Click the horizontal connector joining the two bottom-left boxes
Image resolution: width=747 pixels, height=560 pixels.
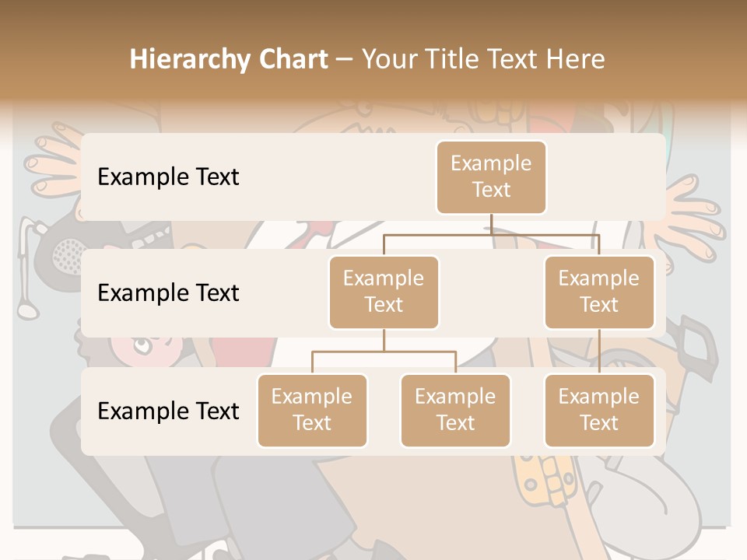point(384,352)
